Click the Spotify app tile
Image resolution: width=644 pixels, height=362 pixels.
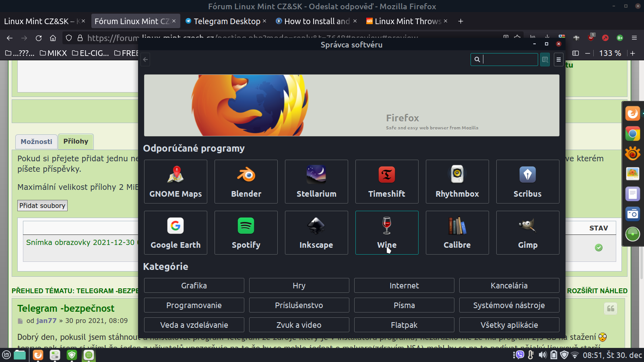coord(246,232)
